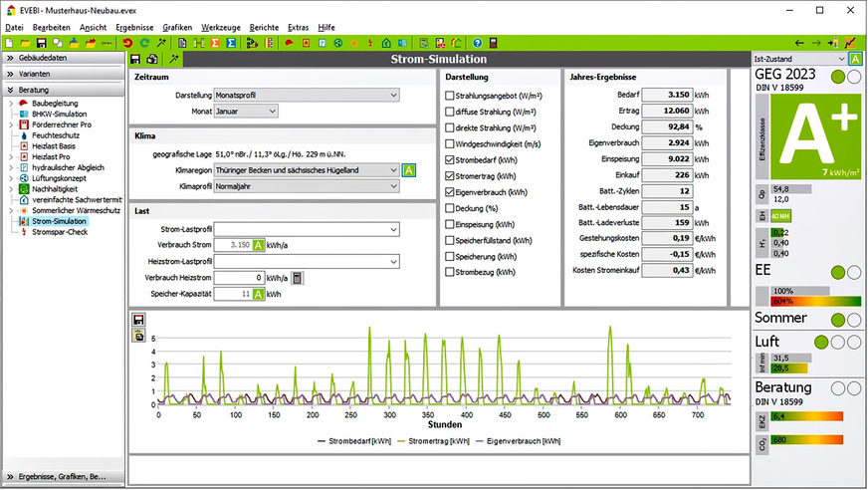Screen dimensions: 868x490
Task: Save the chart using the disk icon
Action: click(x=138, y=320)
